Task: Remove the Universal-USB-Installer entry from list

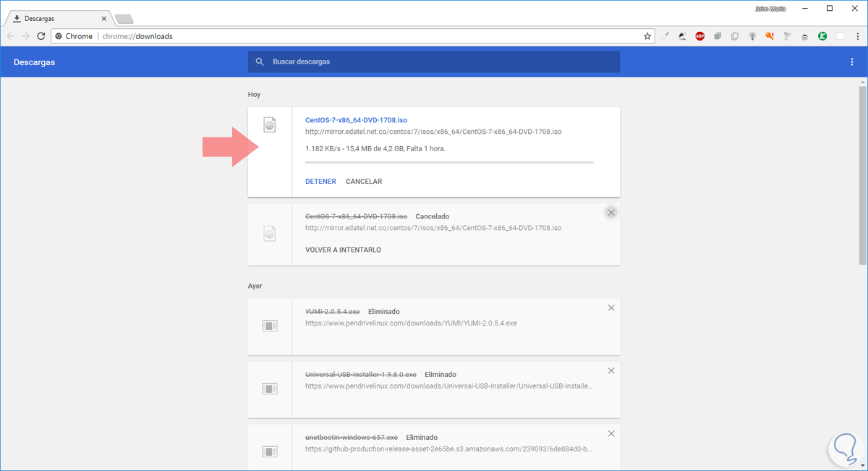Action: coord(611,370)
